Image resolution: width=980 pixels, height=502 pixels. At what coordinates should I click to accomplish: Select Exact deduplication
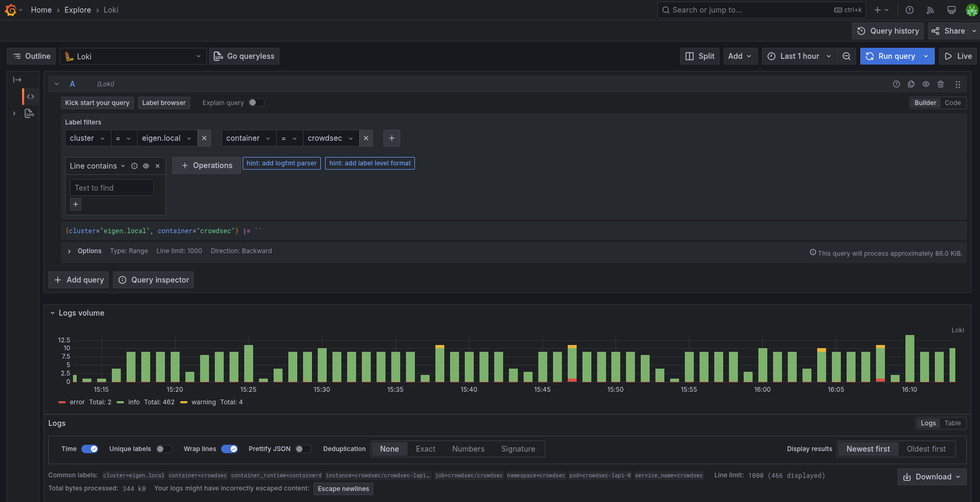(x=425, y=449)
